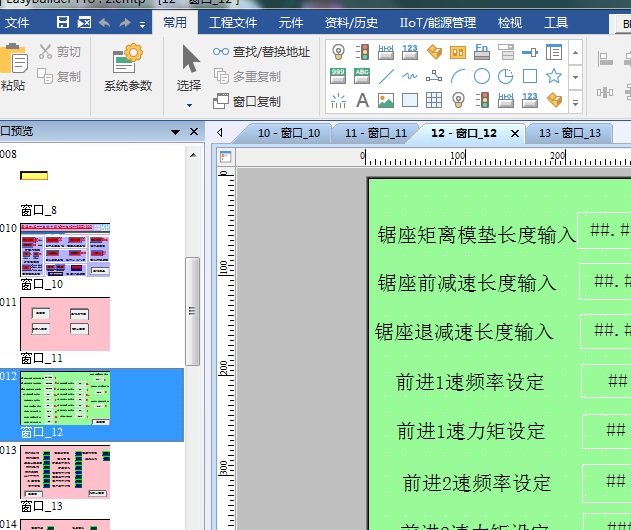The width and height of the screenshot is (631, 530).
Task: Select the 窗口_10 thumbnail in preview panel
Action: click(x=65, y=250)
